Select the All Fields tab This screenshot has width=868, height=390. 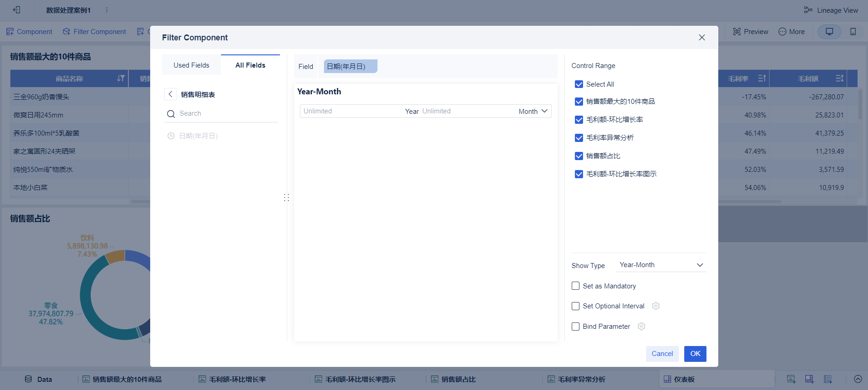coord(250,65)
